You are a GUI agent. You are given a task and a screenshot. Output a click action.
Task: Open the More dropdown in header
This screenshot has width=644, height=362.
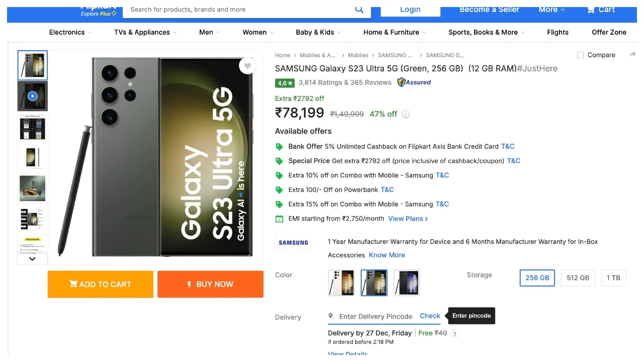click(x=551, y=10)
